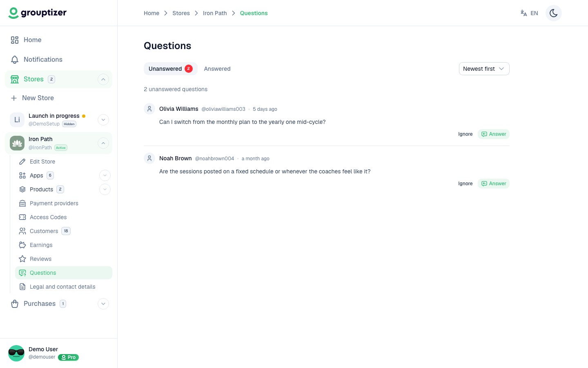Open the Newest first sort dropdown
Screen dimensions: 588x368
[x=484, y=69]
